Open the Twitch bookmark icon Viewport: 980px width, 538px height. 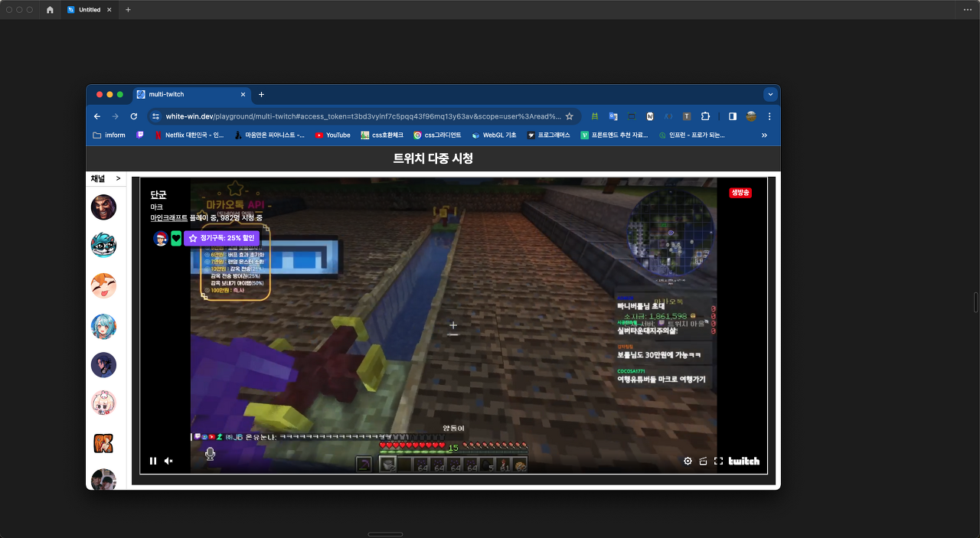[140, 135]
